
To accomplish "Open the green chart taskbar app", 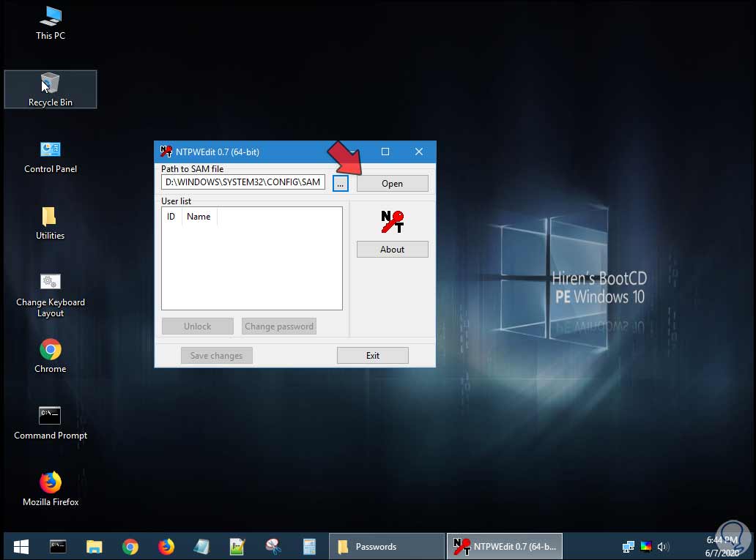I will 237,547.
